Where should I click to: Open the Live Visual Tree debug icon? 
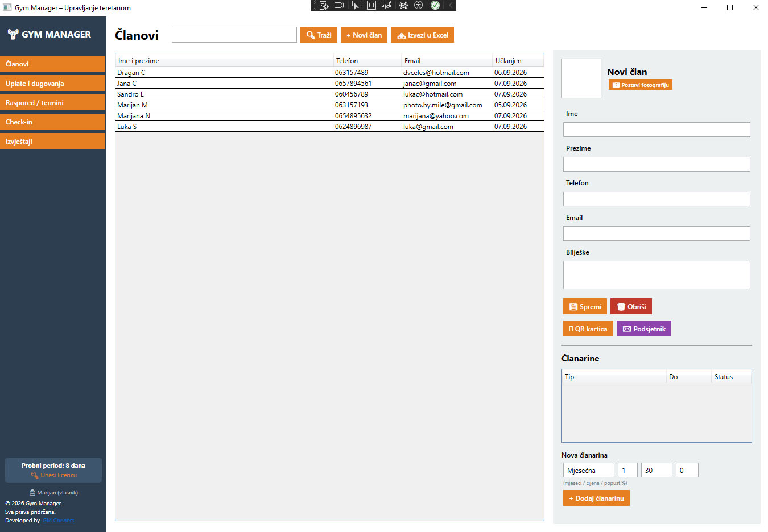click(324, 5)
